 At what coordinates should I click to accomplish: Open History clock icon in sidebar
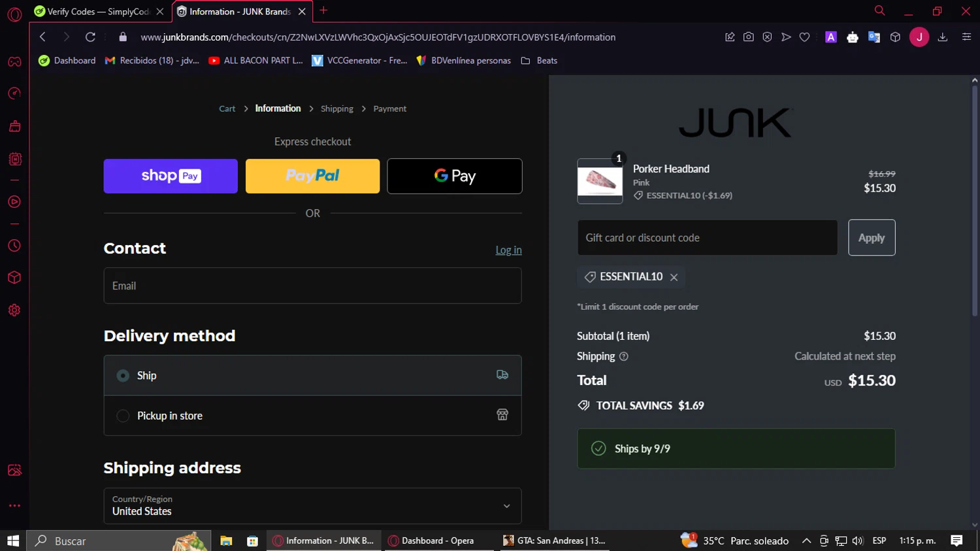click(14, 246)
